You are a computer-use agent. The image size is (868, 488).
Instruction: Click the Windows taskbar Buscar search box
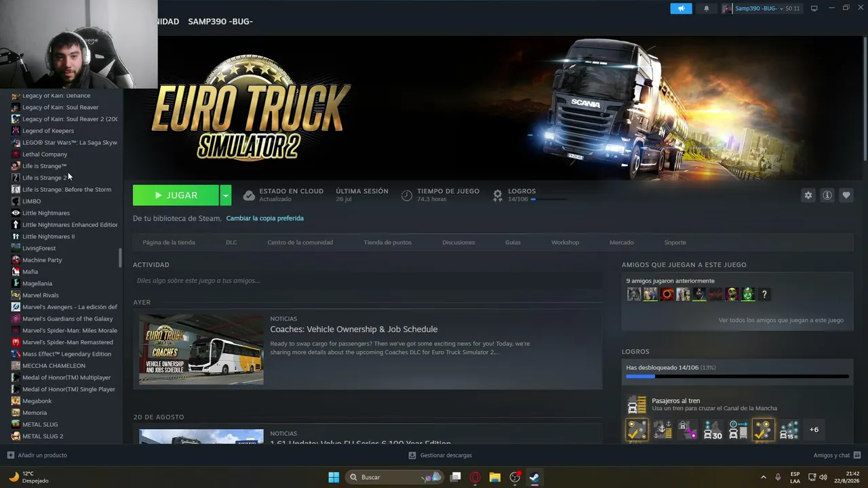(394, 477)
